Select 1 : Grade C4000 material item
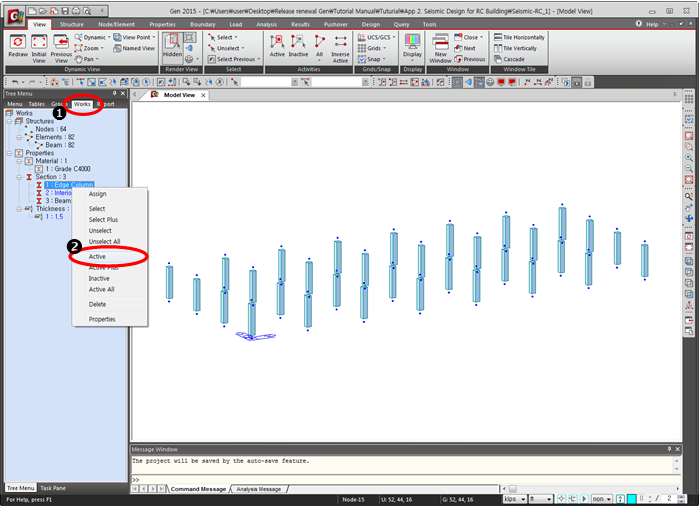700x506 pixels. pyautogui.click(x=68, y=169)
